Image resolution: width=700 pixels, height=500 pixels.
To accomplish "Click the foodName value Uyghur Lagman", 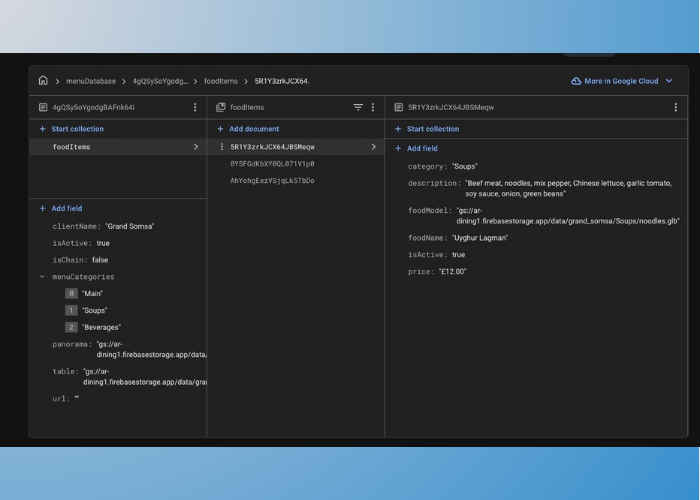I will tap(480, 238).
